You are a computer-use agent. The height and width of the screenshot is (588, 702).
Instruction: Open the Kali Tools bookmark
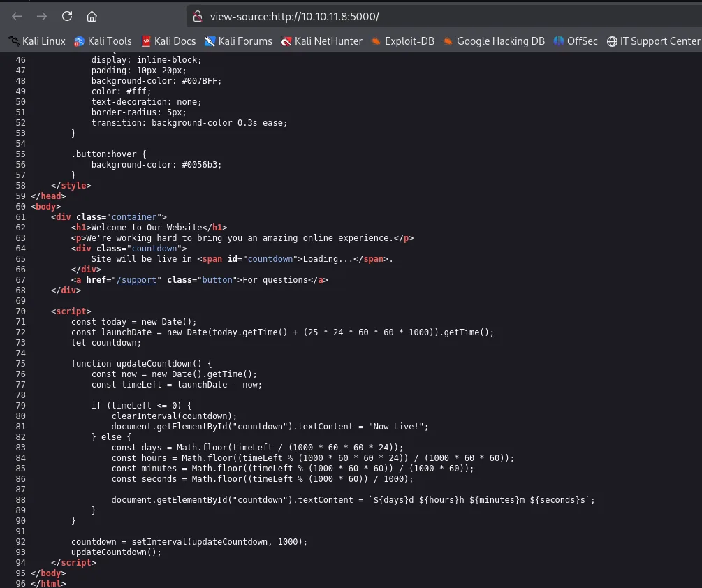pyautogui.click(x=103, y=41)
